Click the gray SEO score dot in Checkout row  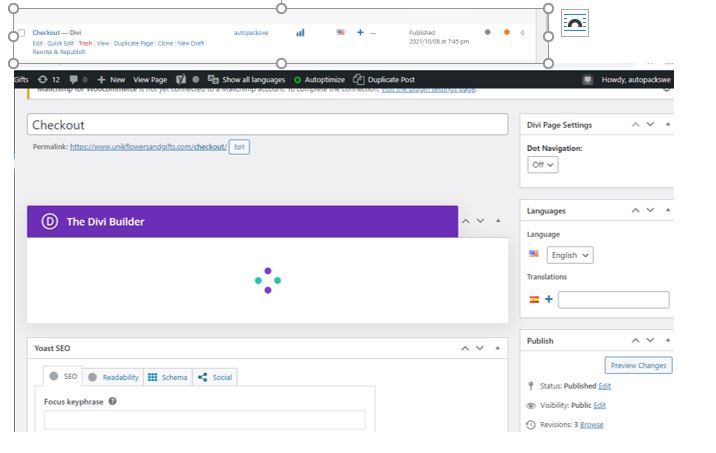488,32
